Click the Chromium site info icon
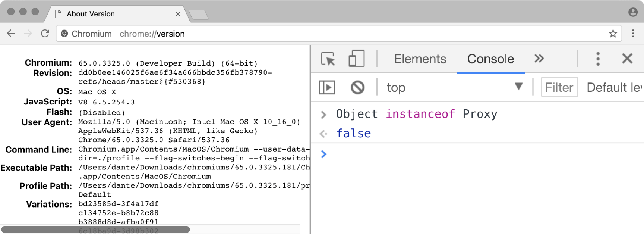Image resolution: width=644 pixels, height=234 pixels. [x=64, y=34]
